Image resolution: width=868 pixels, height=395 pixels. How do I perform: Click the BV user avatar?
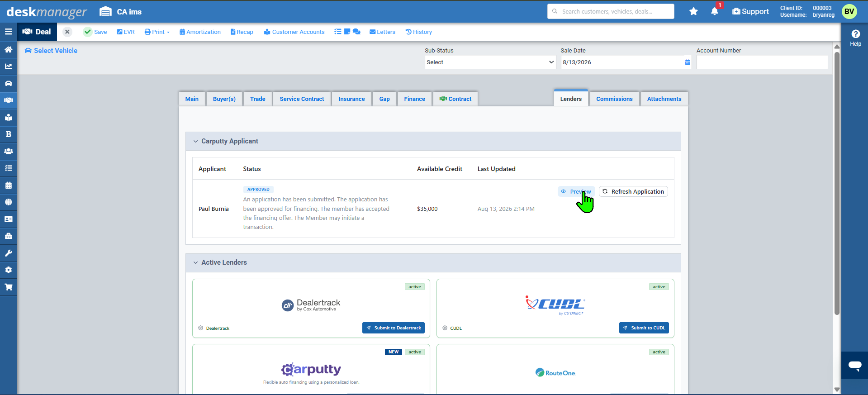(x=849, y=11)
